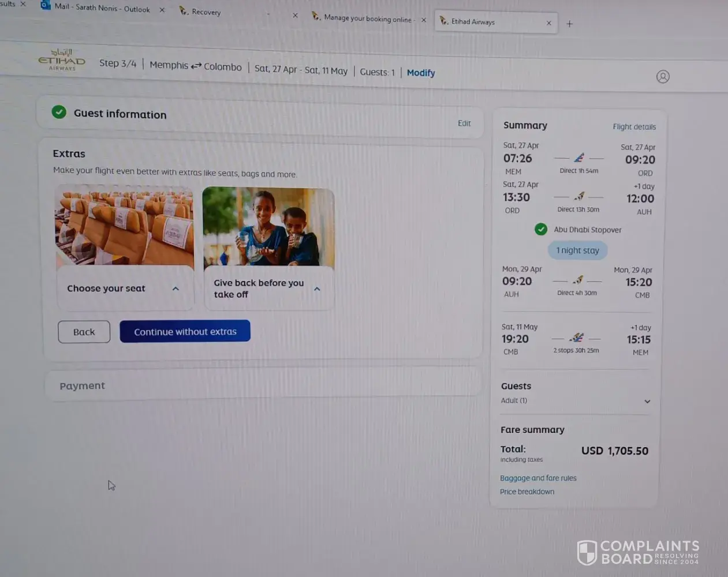
Task: Click the plane icon for AUH to CMB flight
Action: [x=578, y=280]
